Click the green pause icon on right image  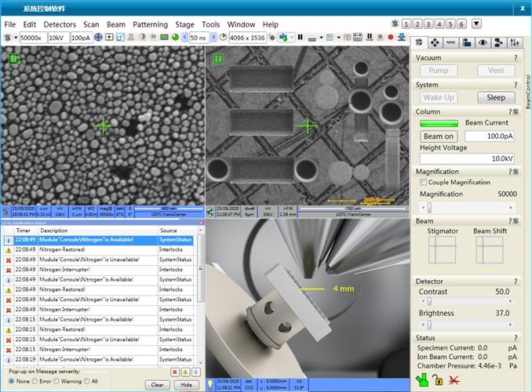pos(218,58)
